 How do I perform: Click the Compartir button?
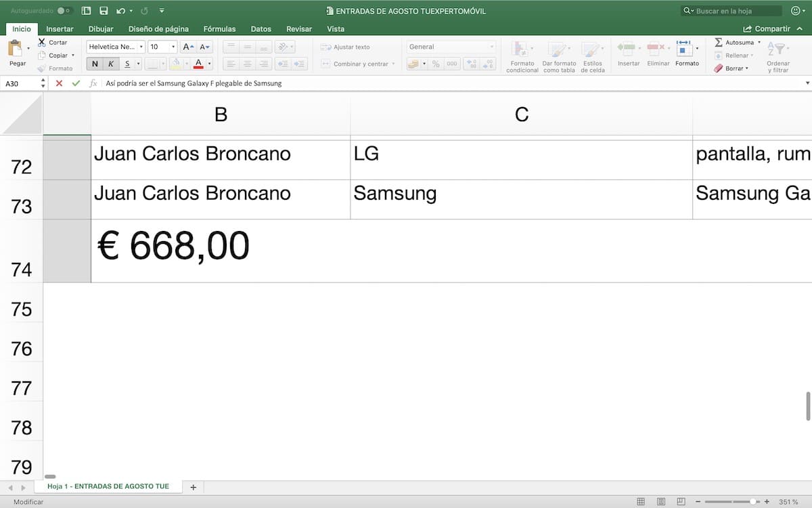click(767, 29)
